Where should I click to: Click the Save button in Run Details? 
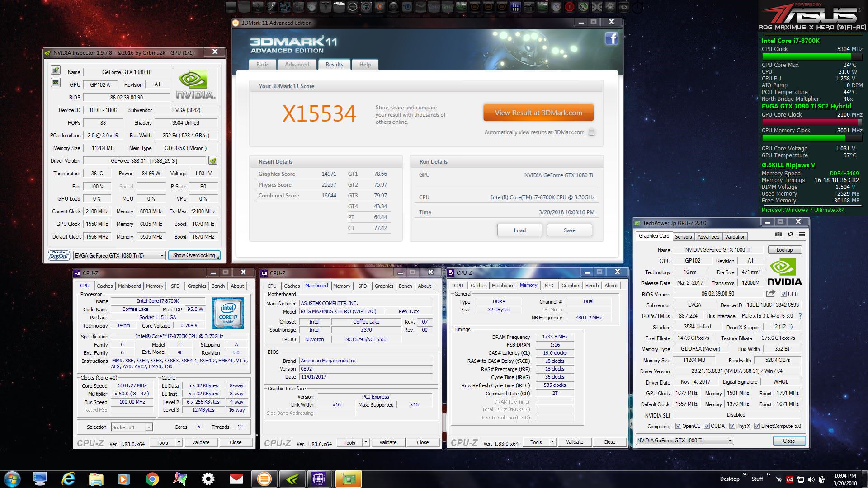[x=570, y=230]
